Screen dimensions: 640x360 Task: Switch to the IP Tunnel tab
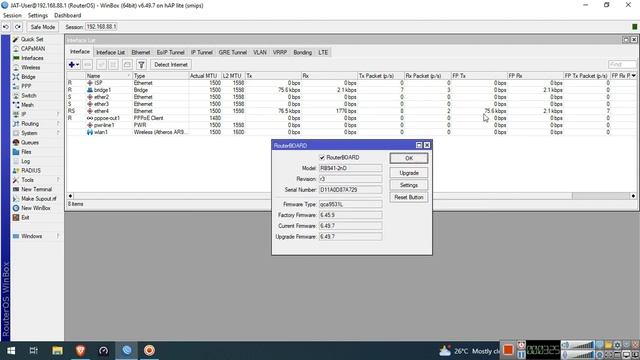(x=202, y=53)
